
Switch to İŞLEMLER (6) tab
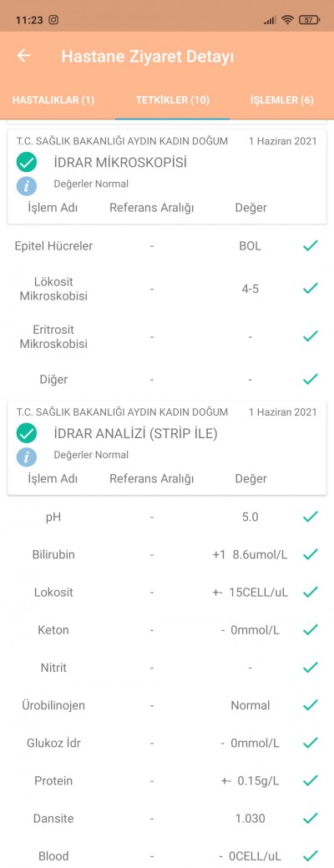pyautogui.click(x=282, y=100)
